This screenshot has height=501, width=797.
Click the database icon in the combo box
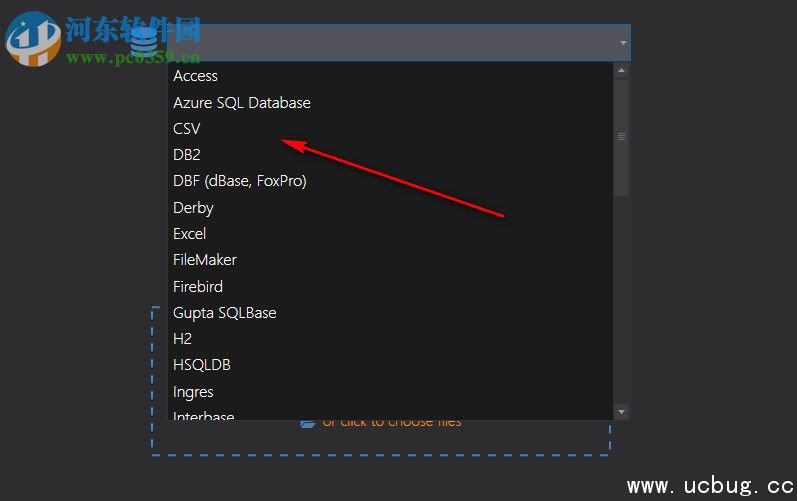point(144,42)
